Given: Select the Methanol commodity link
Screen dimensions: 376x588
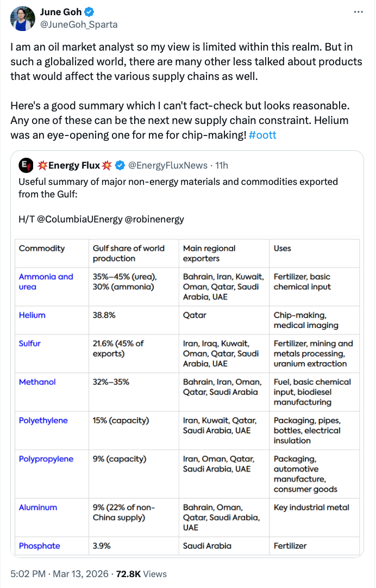Looking at the screenshot, I should (37, 382).
